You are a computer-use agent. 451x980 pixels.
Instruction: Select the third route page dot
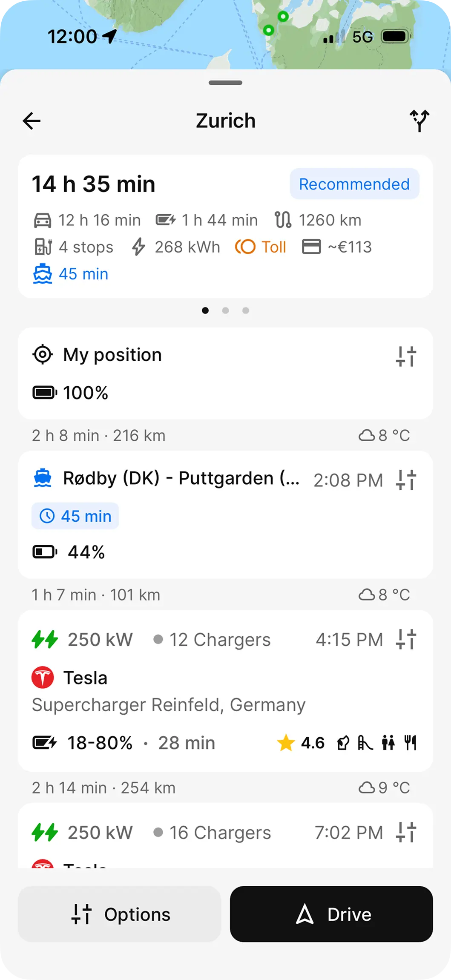[x=246, y=310]
